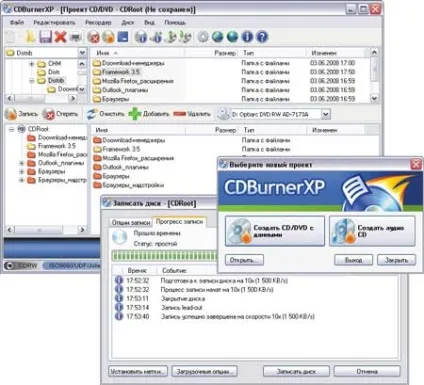Collapse the CDRoot node in the project tree
This screenshot has width=424, height=385.
(11, 129)
